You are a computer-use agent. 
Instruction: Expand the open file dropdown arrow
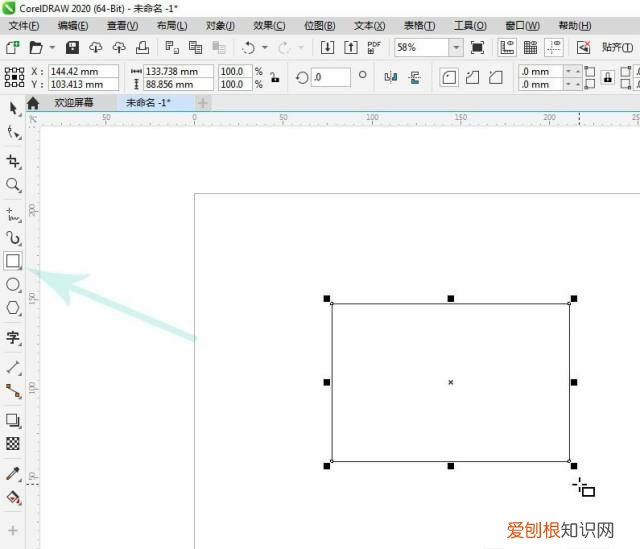(52, 47)
